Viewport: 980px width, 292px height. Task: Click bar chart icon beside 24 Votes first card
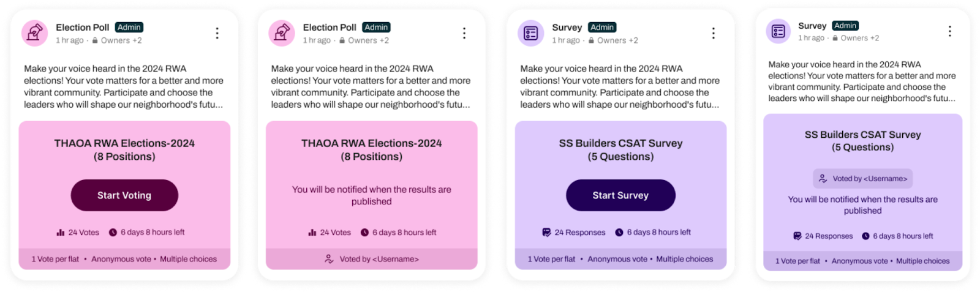coord(61,233)
